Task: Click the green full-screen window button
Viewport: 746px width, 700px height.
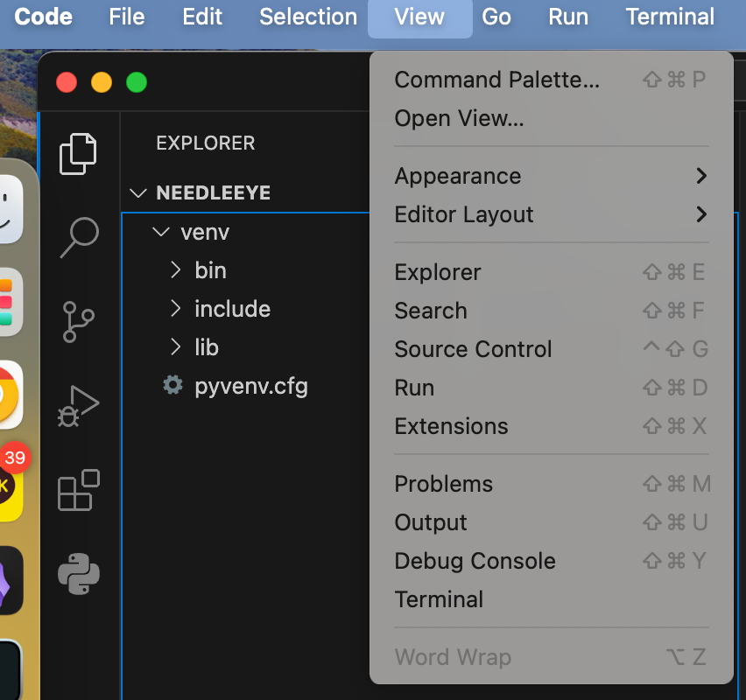Action: [x=137, y=82]
